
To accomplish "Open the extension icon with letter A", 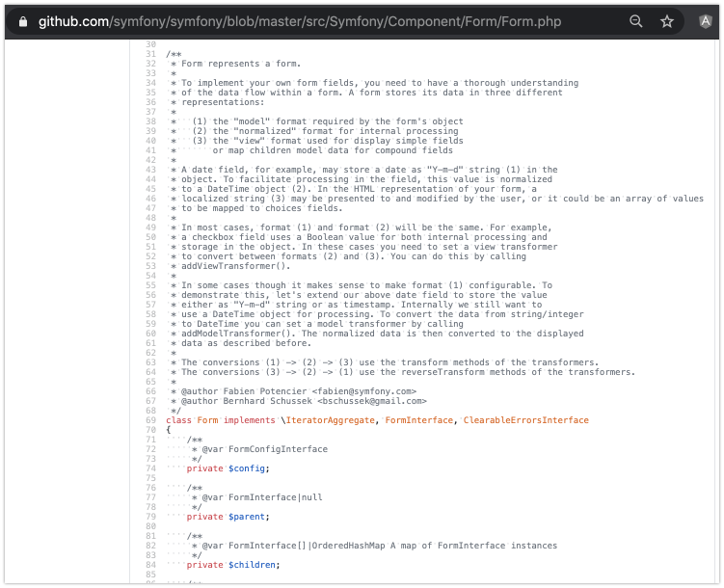I will point(705,21).
